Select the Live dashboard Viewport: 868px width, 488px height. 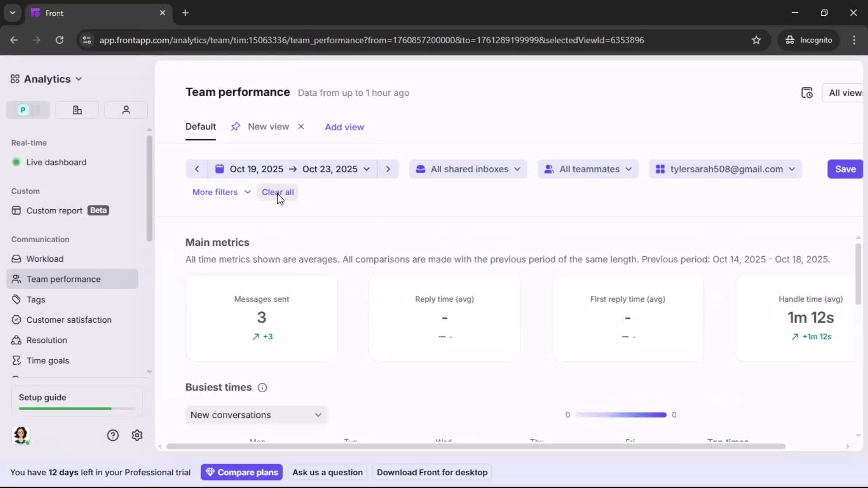click(x=57, y=162)
